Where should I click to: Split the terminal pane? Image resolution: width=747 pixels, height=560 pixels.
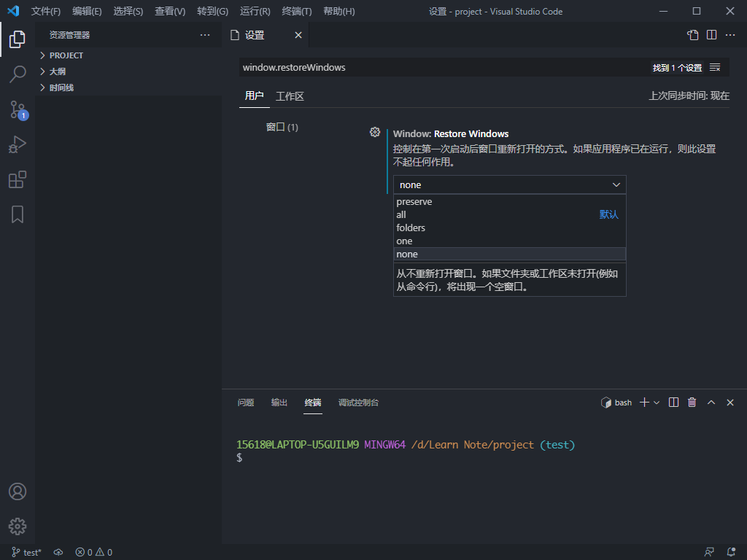click(x=673, y=402)
